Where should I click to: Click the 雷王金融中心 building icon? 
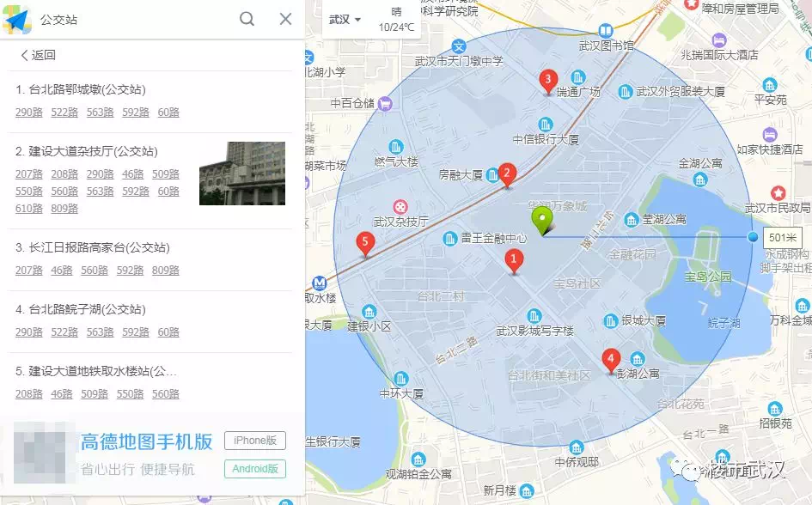(x=449, y=239)
